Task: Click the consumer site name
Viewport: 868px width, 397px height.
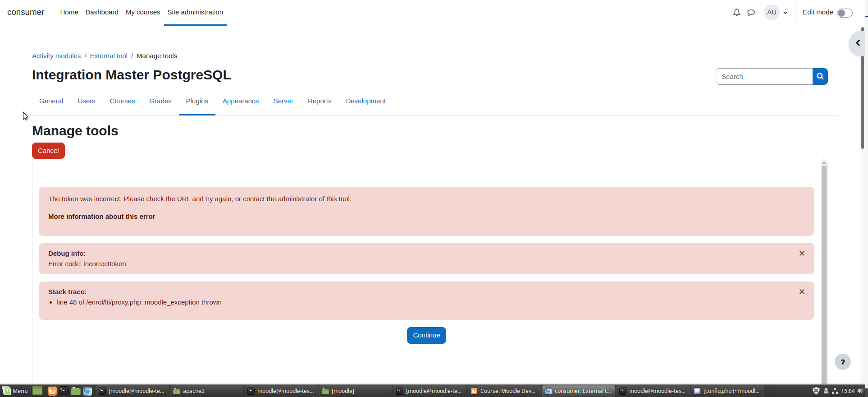Action: point(26,12)
